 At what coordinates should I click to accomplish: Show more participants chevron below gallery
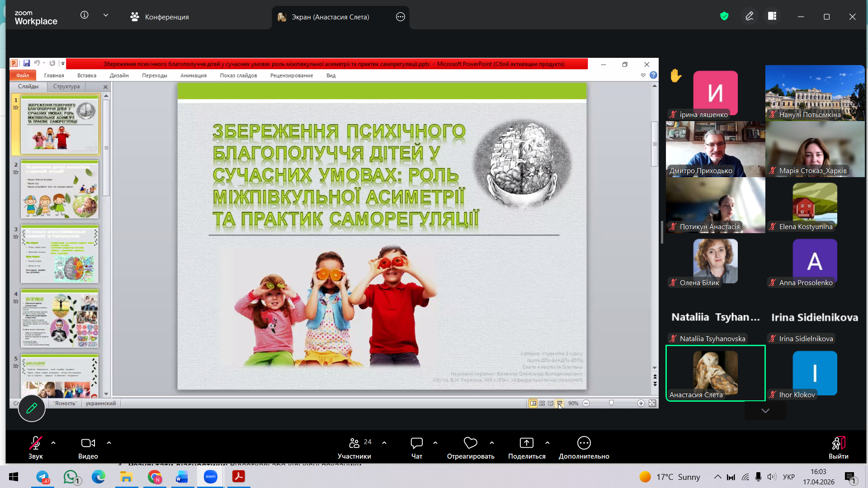(x=765, y=411)
